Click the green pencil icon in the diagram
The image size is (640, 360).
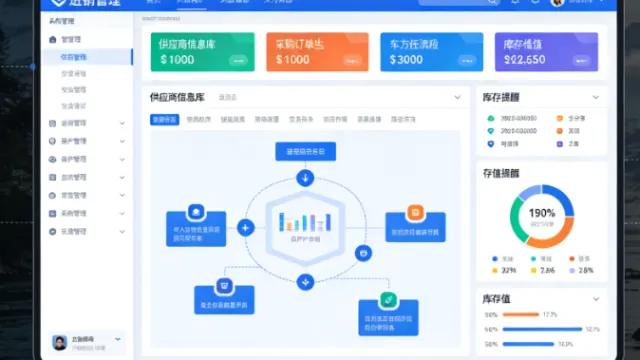pyautogui.click(x=389, y=300)
